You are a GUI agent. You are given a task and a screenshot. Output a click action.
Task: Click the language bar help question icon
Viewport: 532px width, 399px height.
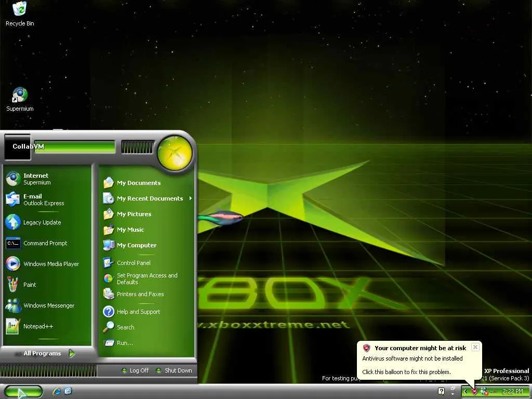click(441, 391)
